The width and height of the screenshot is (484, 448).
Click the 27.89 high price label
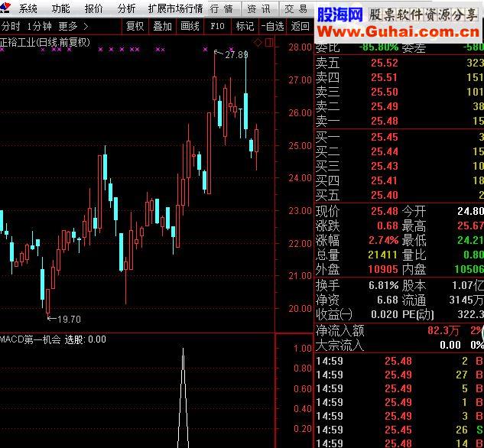click(x=236, y=55)
